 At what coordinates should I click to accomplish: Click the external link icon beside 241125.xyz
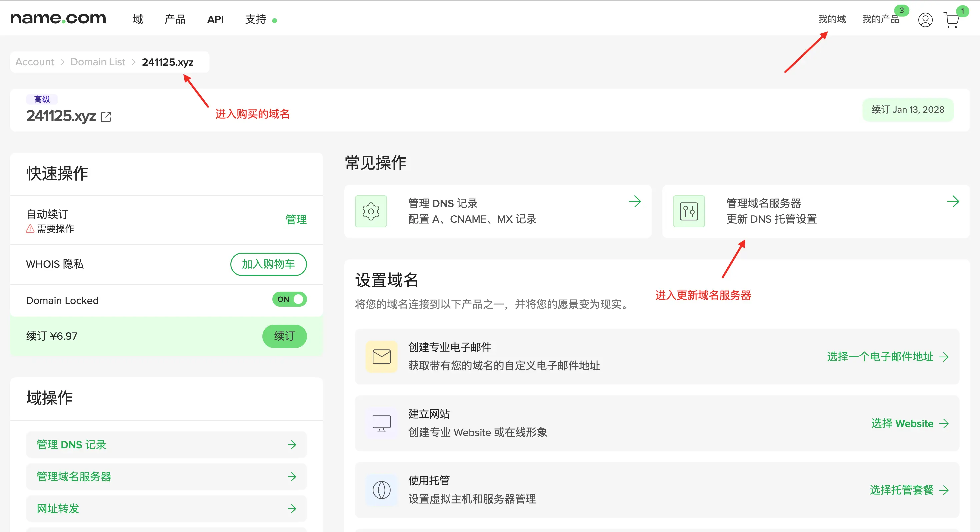tap(106, 117)
